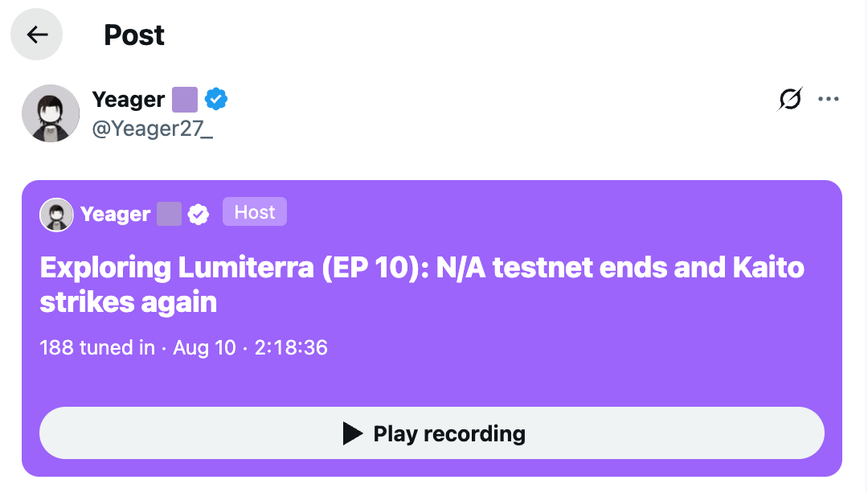The width and height of the screenshot is (868, 492).
Task: Click the Host label badge
Action: (255, 212)
